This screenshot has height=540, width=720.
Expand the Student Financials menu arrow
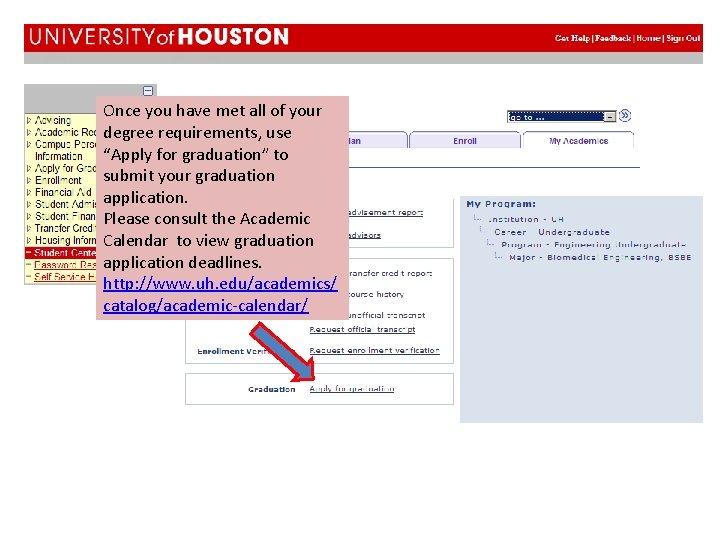pyautogui.click(x=29, y=216)
